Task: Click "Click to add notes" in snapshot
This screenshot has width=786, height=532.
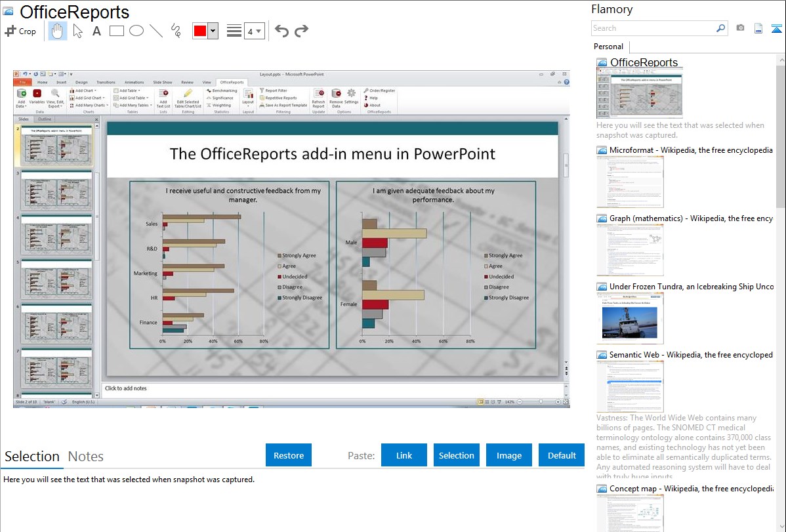Action: coord(126,388)
